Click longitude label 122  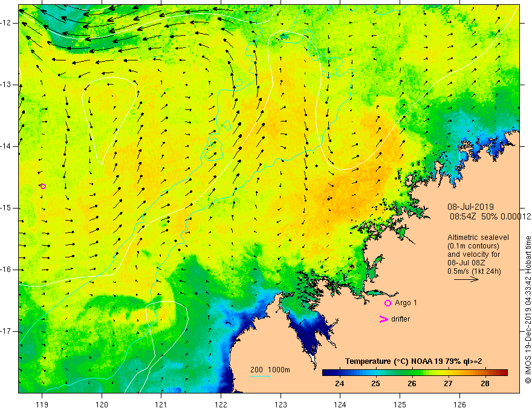click(x=221, y=404)
